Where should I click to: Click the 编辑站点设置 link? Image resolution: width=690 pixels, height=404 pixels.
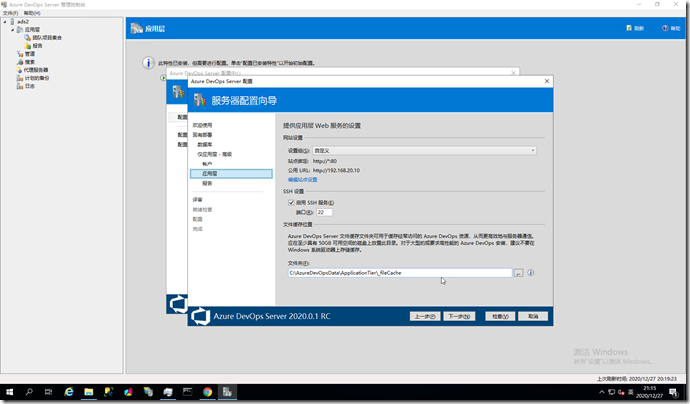click(302, 180)
